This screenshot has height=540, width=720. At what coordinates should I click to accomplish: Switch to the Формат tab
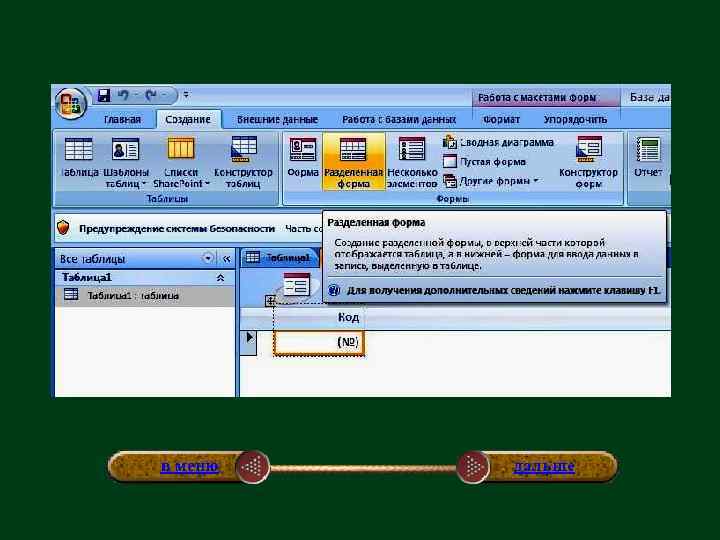pyautogui.click(x=501, y=120)
